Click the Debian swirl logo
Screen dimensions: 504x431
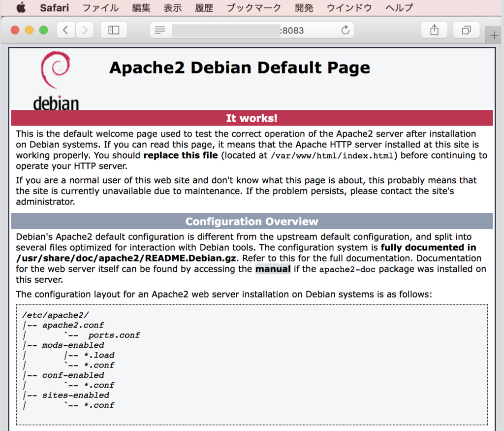(55, 69)
